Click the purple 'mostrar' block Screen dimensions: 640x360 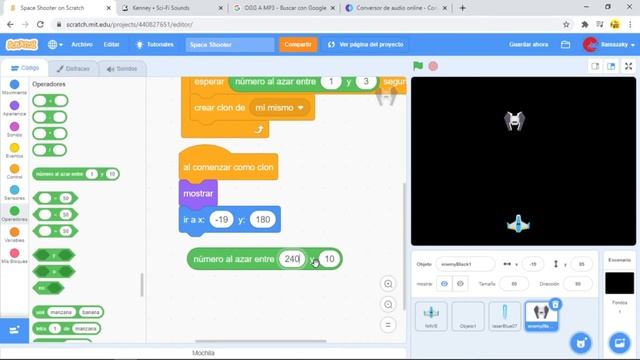click(198, 193)
